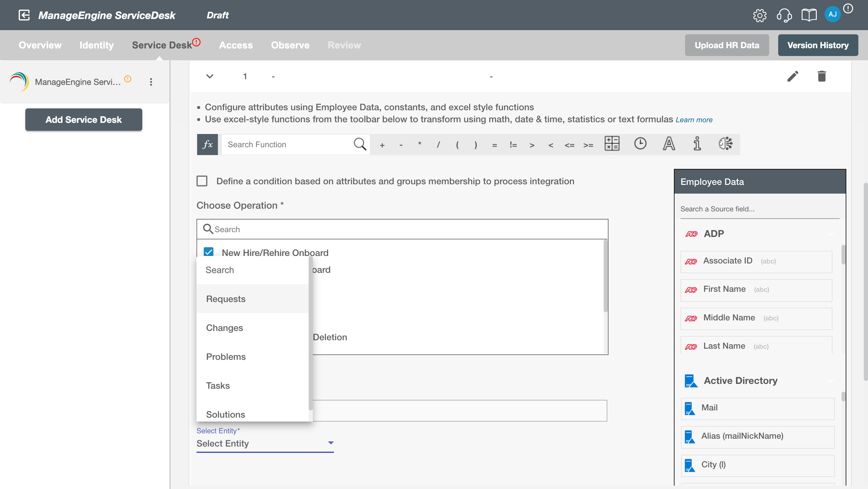Click the operation list scrollbar
The image size is (868, 489).
click(x=605, y=276)
